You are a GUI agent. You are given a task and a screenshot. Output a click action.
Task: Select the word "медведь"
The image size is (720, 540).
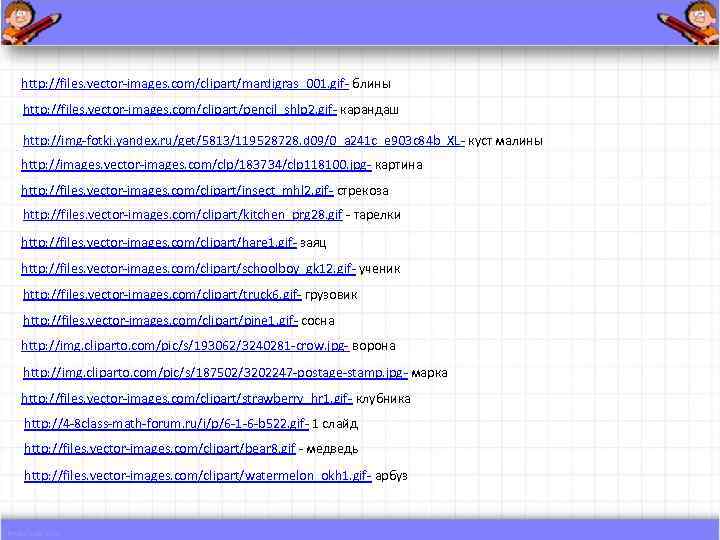(332, 449)
